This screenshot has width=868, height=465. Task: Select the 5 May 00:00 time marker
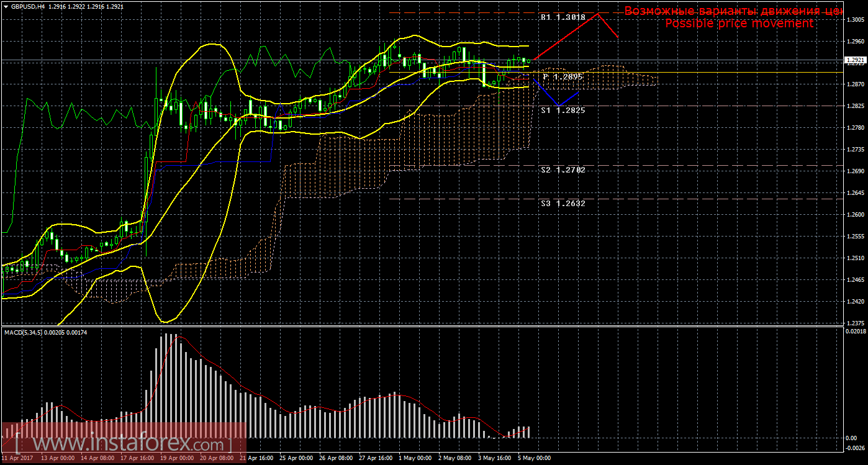535,459
